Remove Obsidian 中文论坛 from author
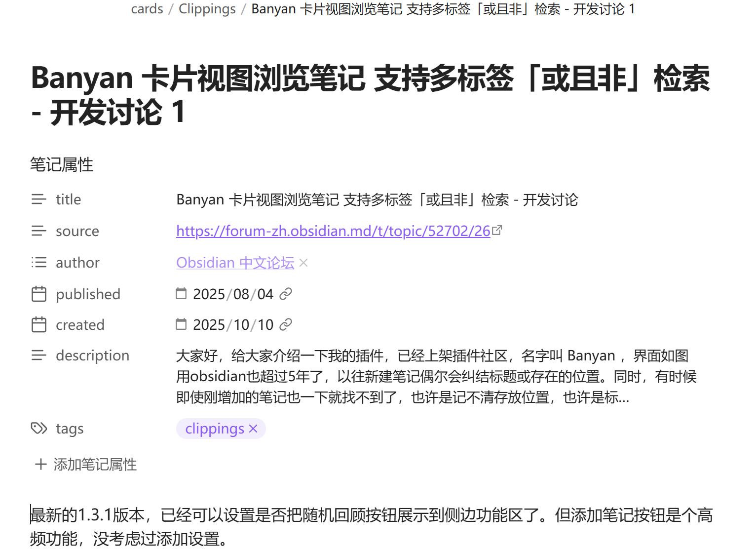 [x=303, y=263]
